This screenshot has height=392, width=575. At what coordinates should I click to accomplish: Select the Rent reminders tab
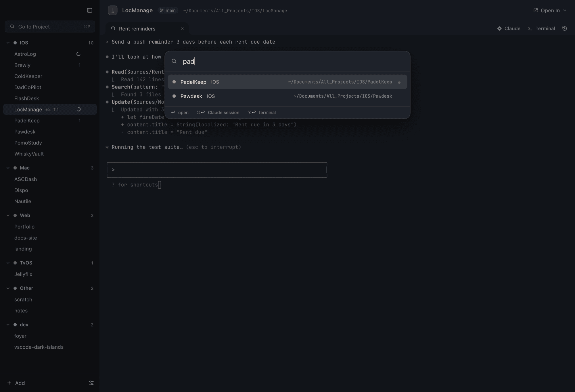point(147,28)
